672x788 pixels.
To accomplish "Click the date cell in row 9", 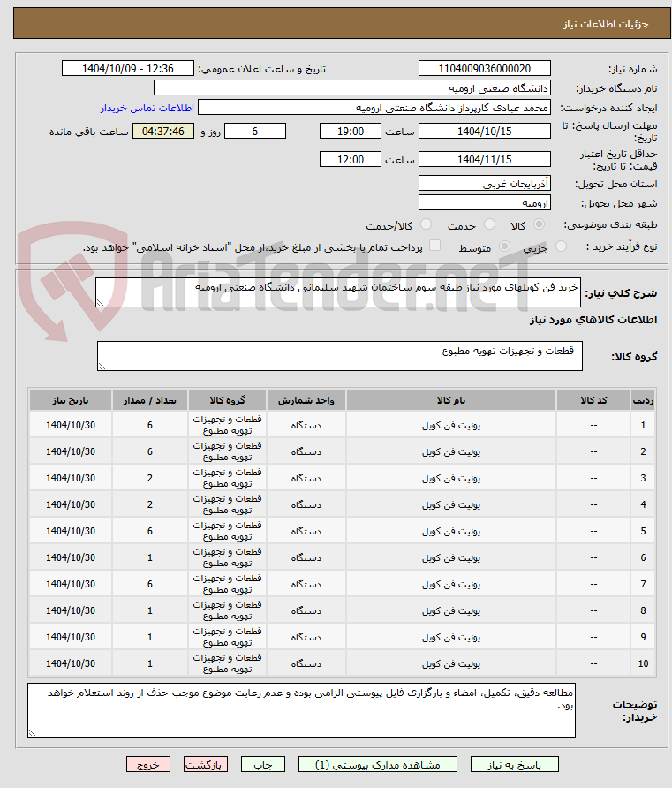I will click(71, 637).
